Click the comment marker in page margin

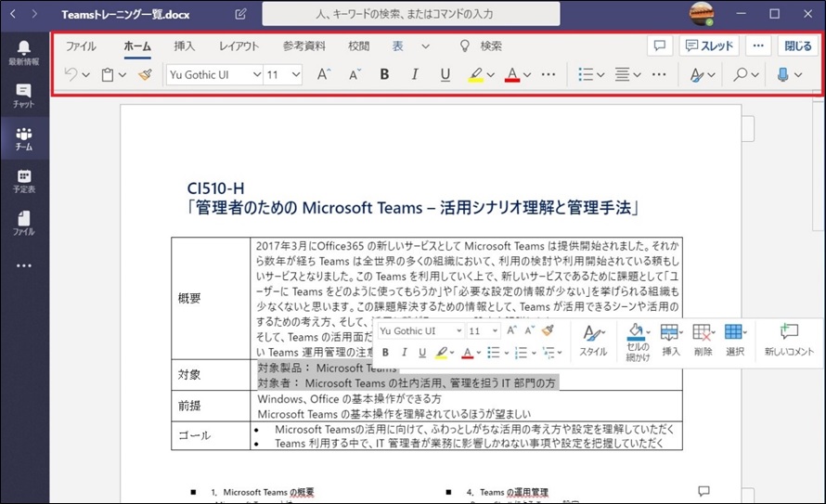coord(703,491)
